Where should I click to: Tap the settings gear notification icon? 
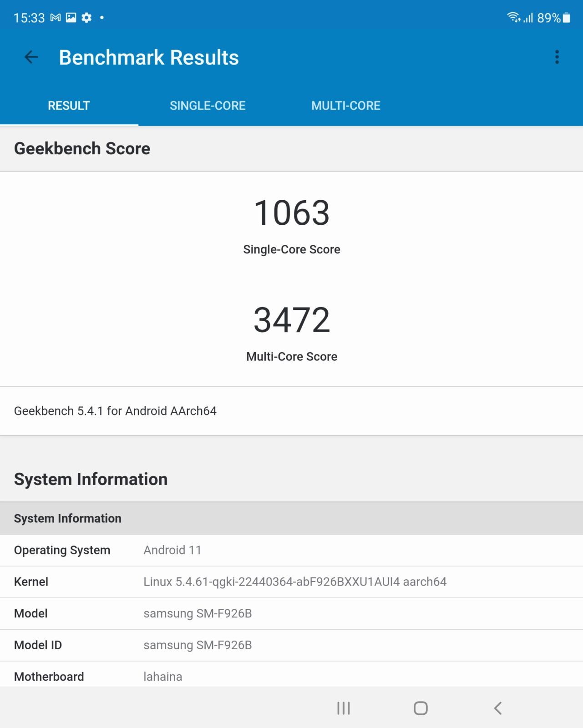[86, 18]
